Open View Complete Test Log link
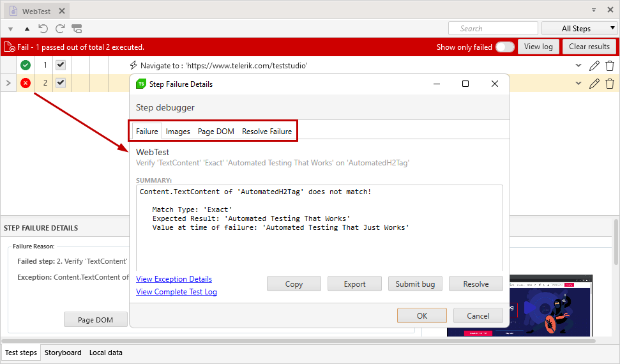The height and width of the screenshot is (364, 620). [x=176, y=292]
